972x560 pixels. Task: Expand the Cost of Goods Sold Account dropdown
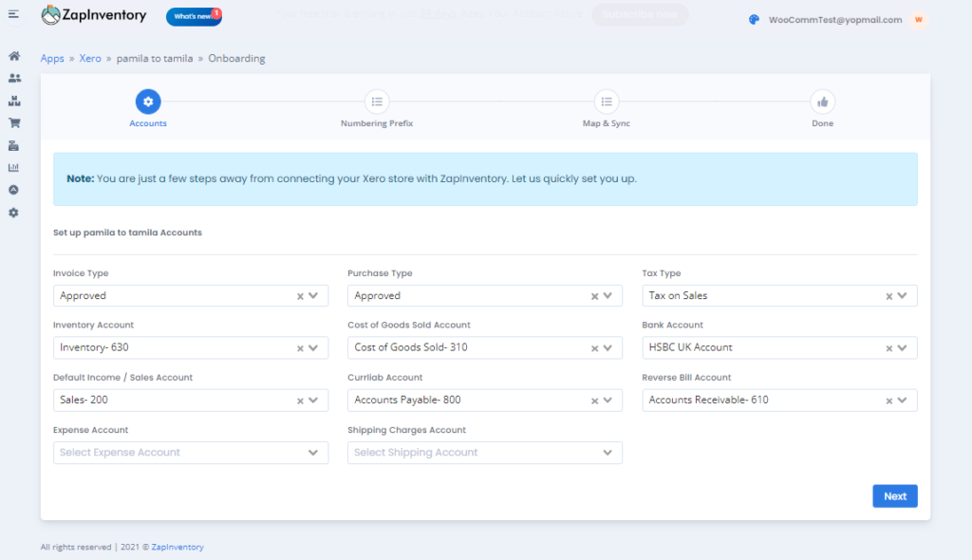[608, 347]
